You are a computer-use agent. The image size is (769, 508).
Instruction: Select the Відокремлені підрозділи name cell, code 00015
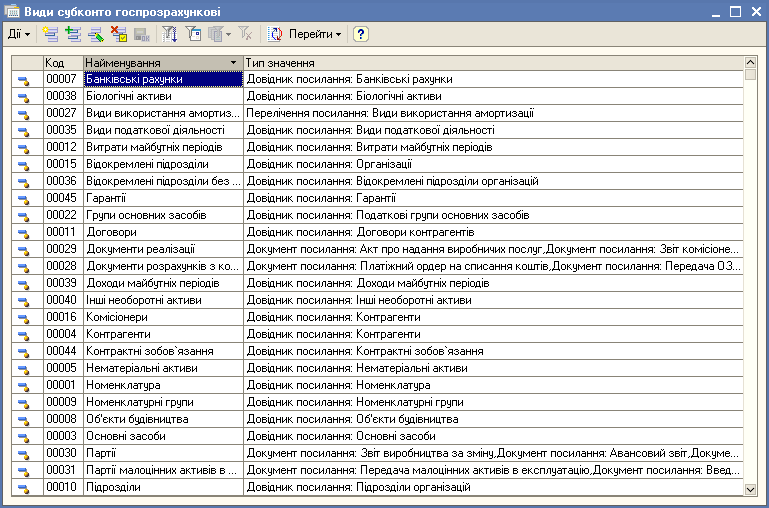pyautogui.click(x=163, y=164)
